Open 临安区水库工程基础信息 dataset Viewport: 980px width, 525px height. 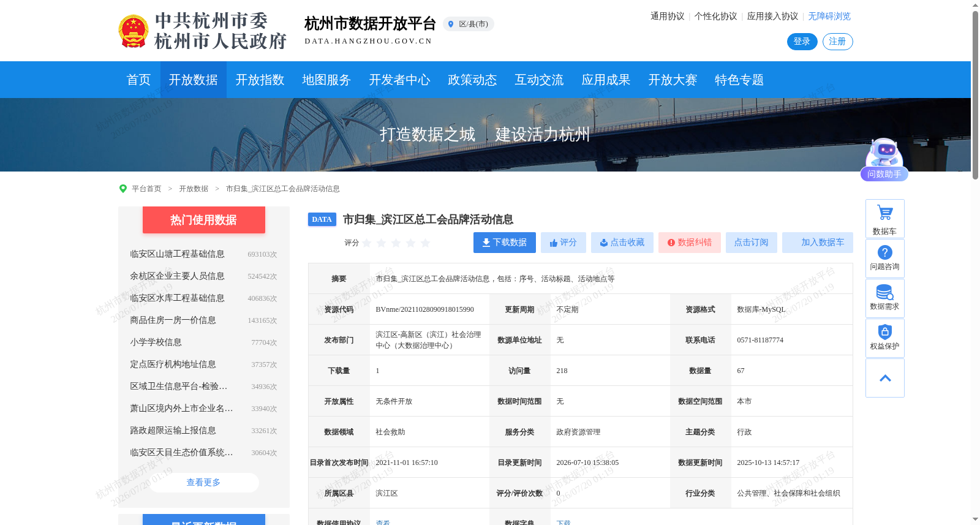(177, 298)
